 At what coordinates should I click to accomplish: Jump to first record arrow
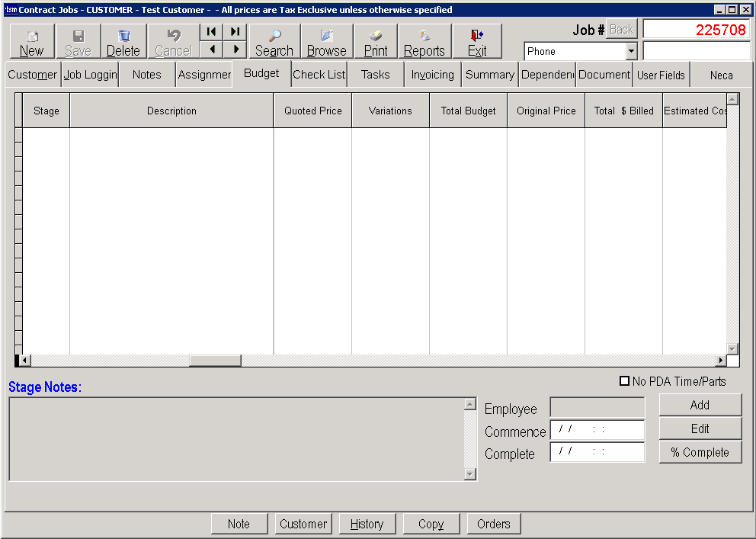coord(211,31)
